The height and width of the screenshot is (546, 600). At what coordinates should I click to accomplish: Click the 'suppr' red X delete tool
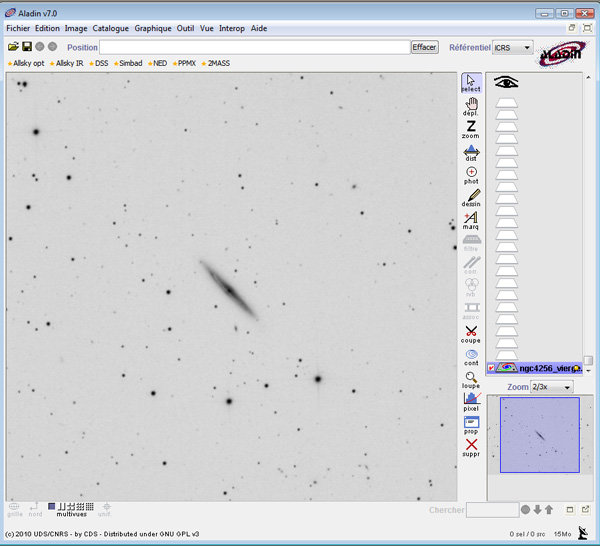click(471, 446)
